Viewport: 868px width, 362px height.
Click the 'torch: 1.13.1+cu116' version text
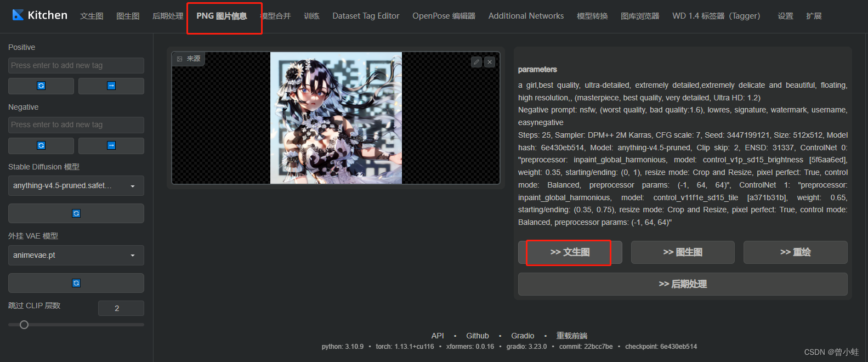405,347
